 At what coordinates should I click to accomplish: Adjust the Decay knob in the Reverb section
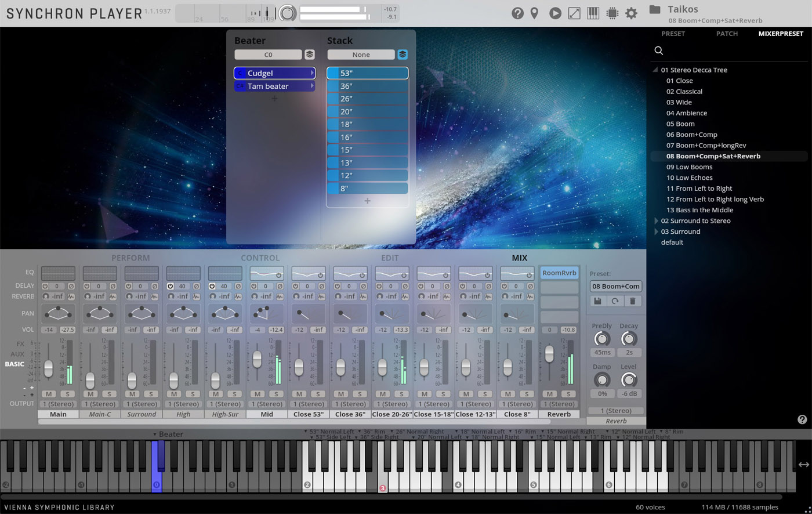629,338
